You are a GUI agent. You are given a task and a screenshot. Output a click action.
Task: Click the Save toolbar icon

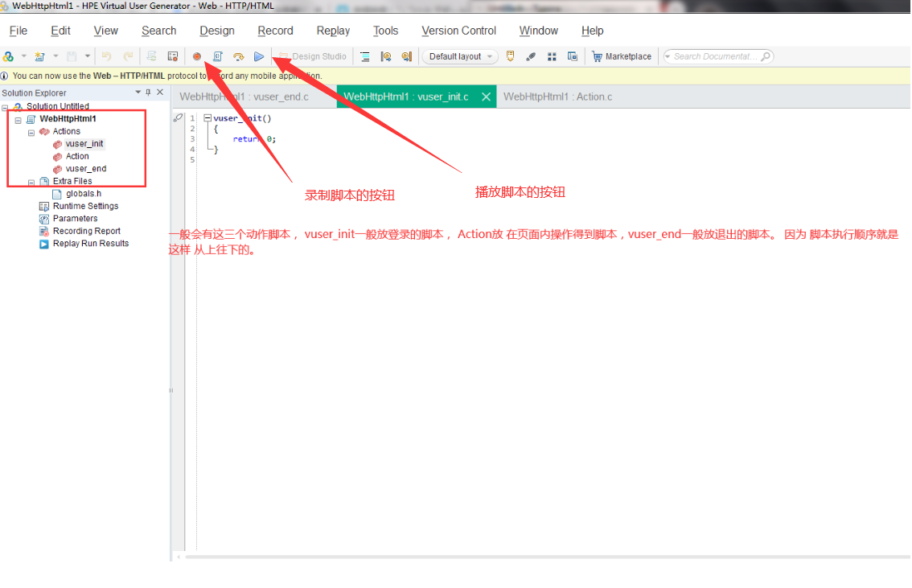(71, 56)
